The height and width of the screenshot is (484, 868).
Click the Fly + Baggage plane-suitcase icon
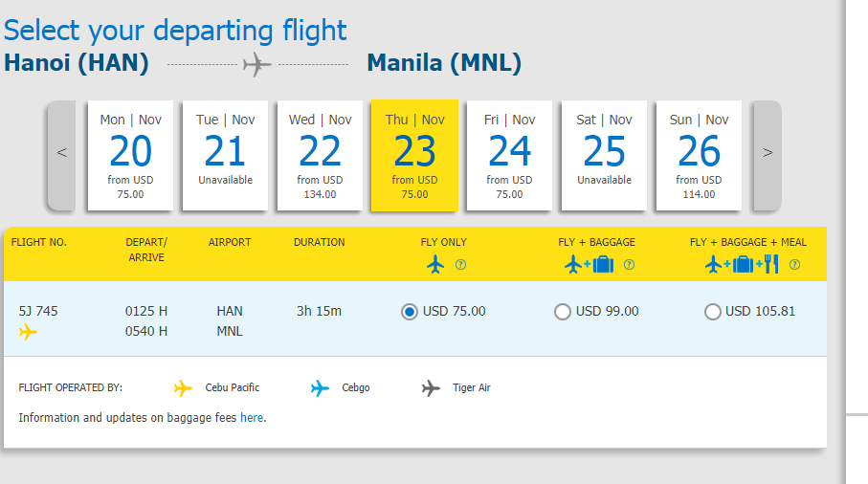tap(589, 264)
